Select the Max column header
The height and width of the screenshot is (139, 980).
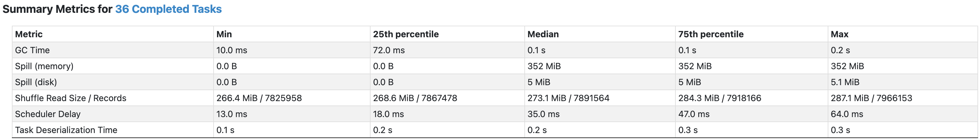click(x=839, y=34)
